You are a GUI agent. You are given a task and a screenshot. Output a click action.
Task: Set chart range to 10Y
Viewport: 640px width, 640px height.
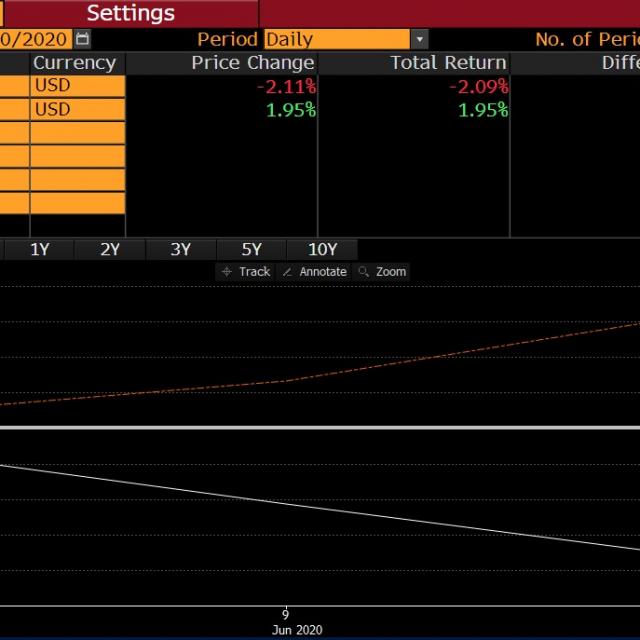pos(322,250)
